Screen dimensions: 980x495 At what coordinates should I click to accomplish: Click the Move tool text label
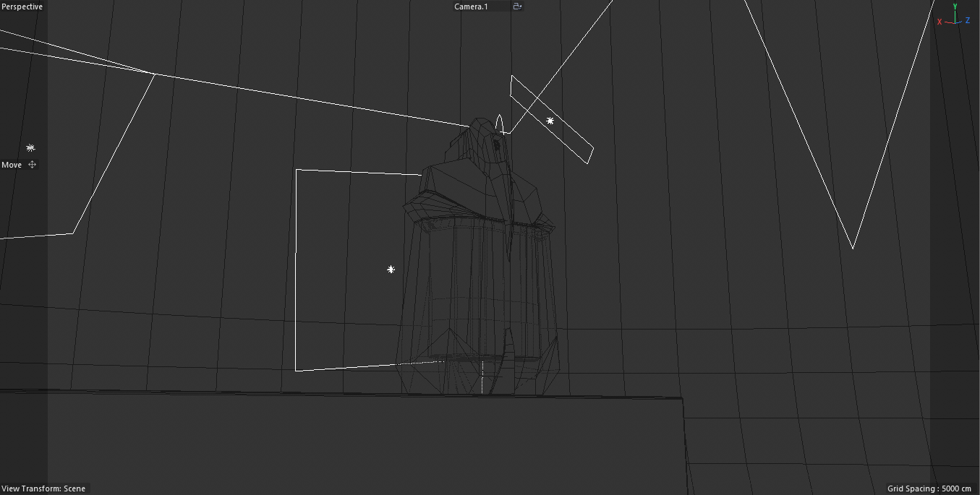[11, 164]
